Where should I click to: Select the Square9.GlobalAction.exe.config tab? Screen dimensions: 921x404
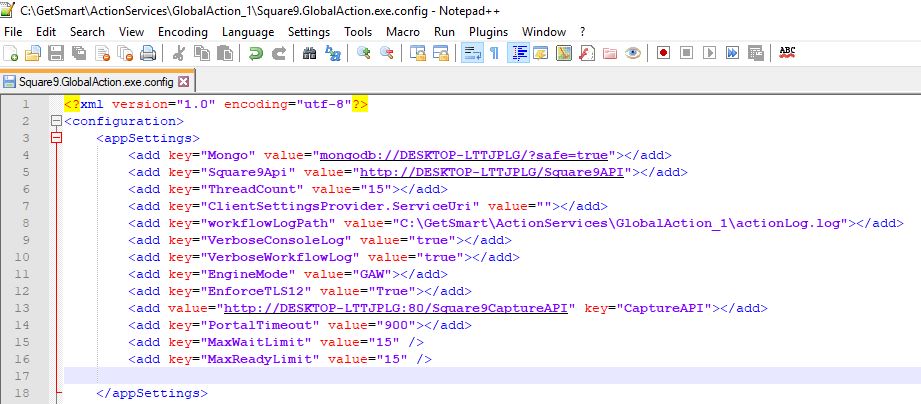88,81
